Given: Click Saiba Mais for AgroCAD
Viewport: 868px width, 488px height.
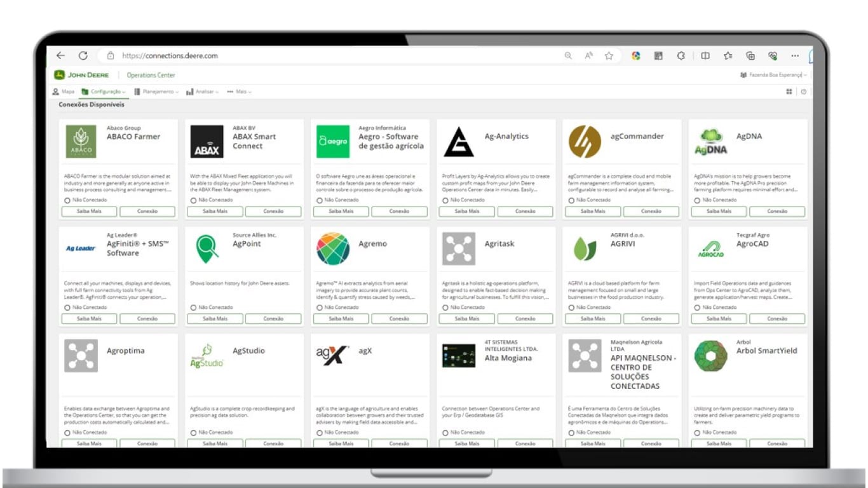Looking at the screenshot, I should click(x=718, y=318).
